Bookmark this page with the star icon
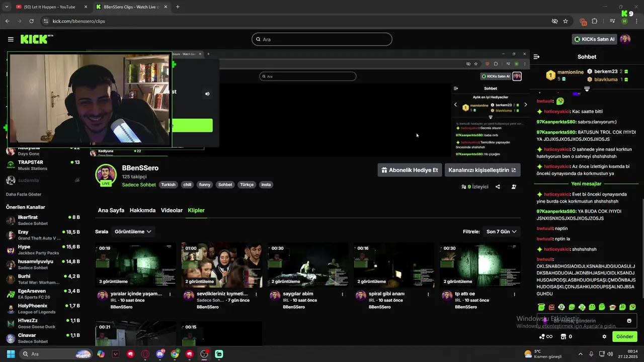This screenshot has width=644, height=362. coord(566,21)
